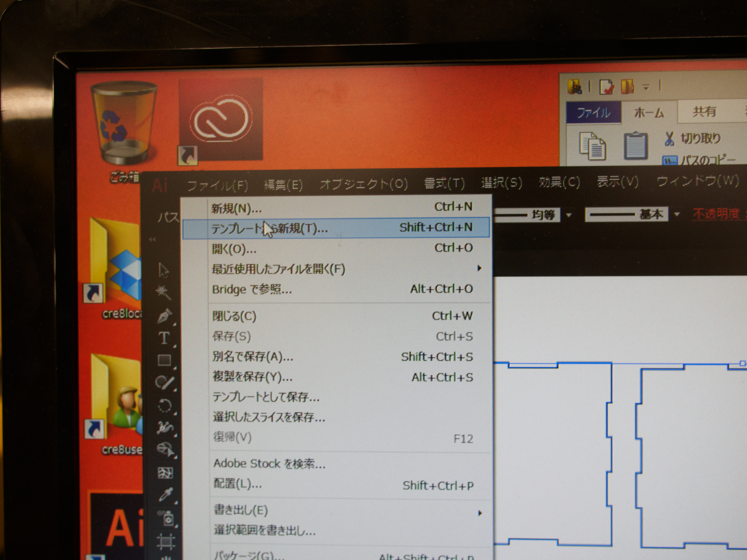Select the Magic Wand tool
The width and height of the screenshot is (747, 560).
[x=163, y=292]
